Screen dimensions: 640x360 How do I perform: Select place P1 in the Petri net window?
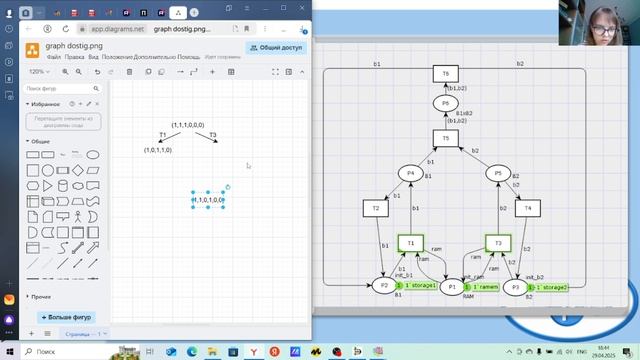point(452,287)
